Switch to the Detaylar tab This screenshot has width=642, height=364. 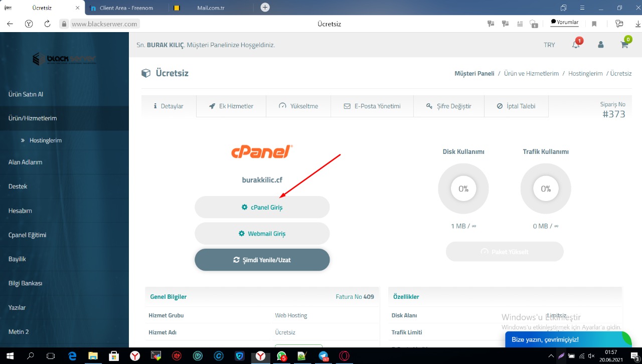169,106
